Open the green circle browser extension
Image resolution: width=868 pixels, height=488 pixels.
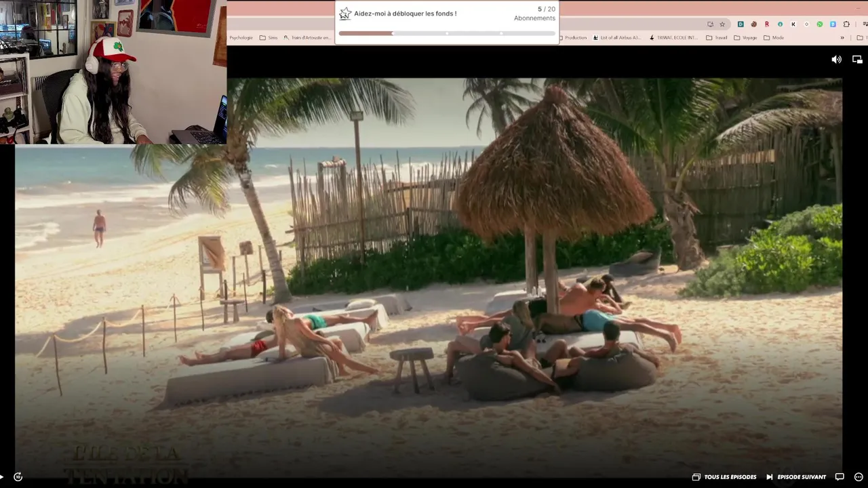click(820, 24)
